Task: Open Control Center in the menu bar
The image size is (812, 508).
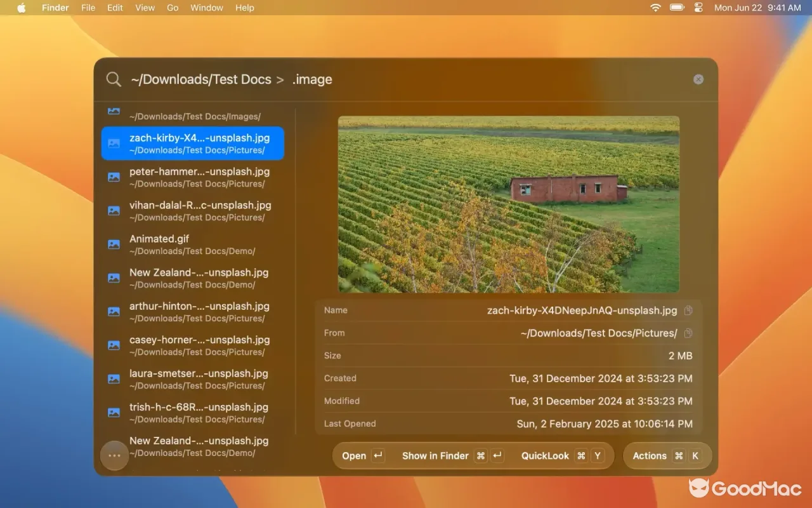Action: [699, 8]
